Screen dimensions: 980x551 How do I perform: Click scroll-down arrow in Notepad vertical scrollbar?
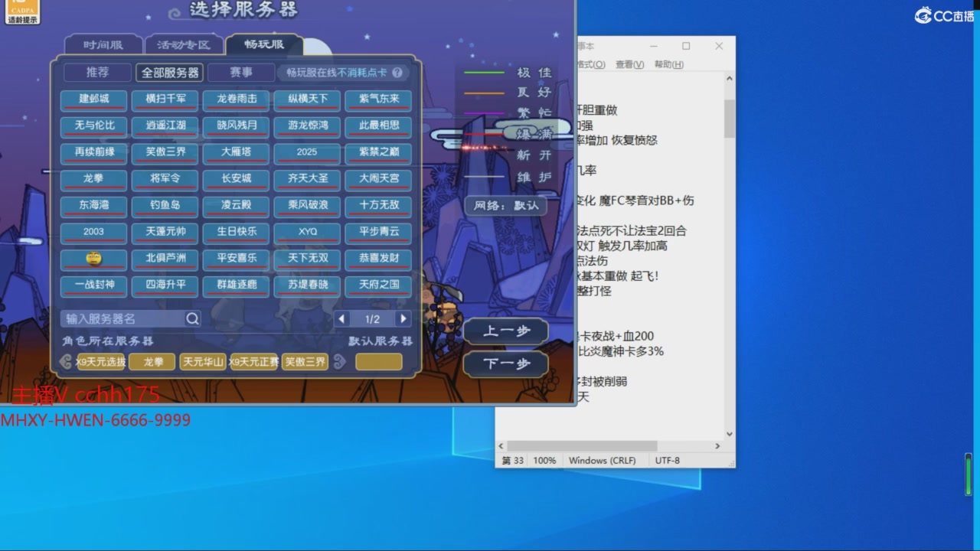click(730, 434)
